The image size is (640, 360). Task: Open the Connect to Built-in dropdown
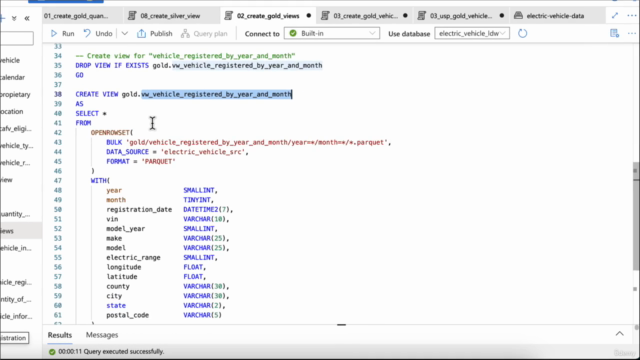point(331,33)
